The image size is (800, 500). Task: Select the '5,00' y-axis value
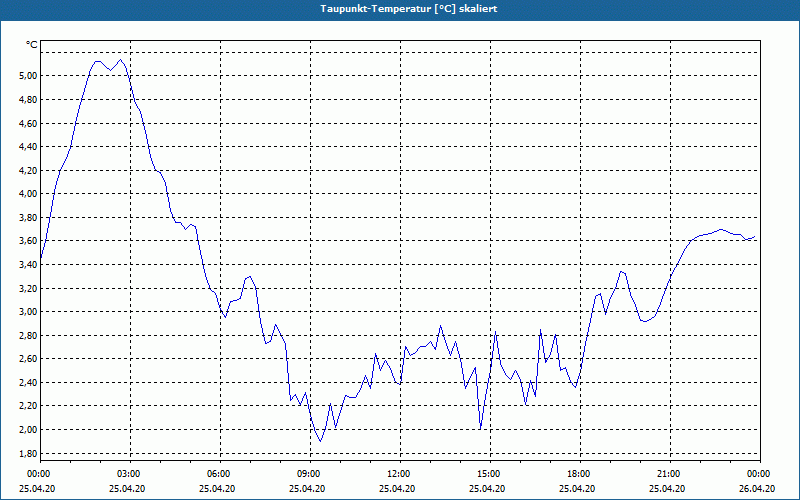click(x=28, y=76)
